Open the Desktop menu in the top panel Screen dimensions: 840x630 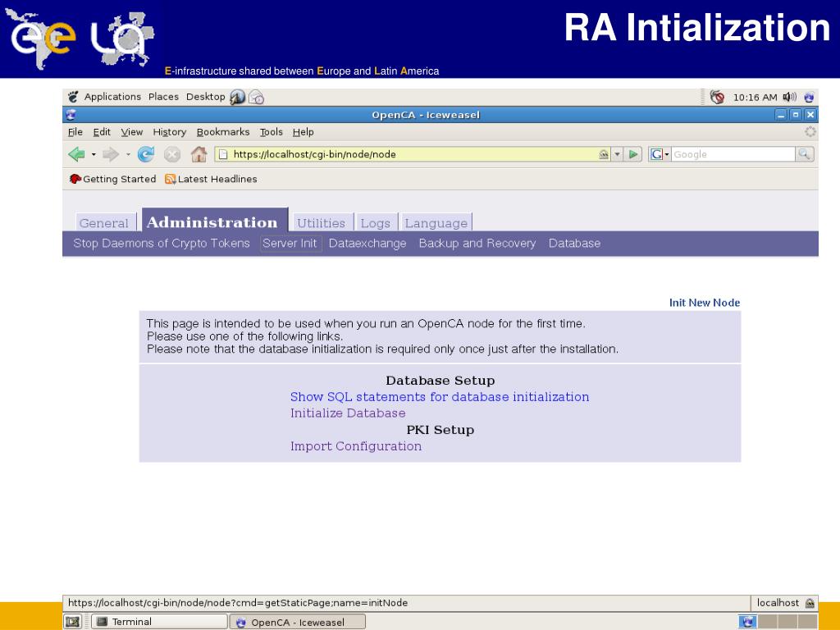pos(206,97)
